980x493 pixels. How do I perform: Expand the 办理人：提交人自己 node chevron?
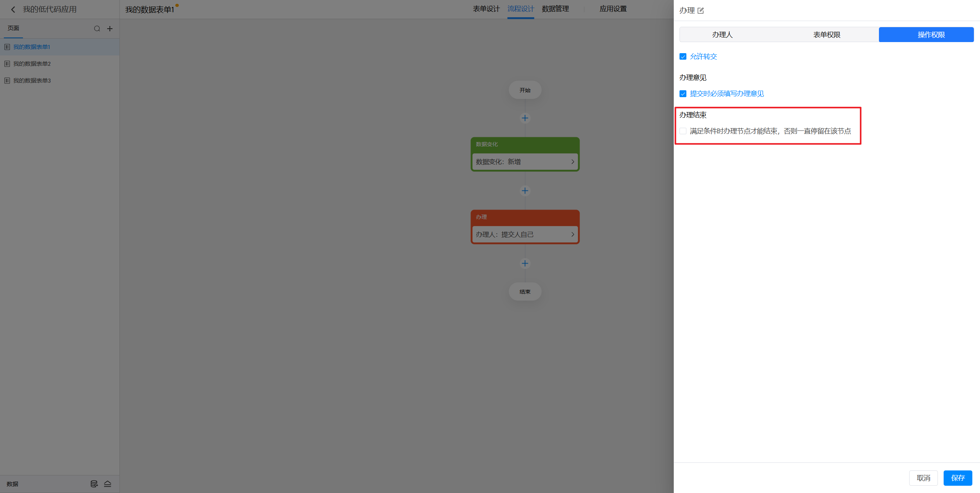tap(572, 234)
